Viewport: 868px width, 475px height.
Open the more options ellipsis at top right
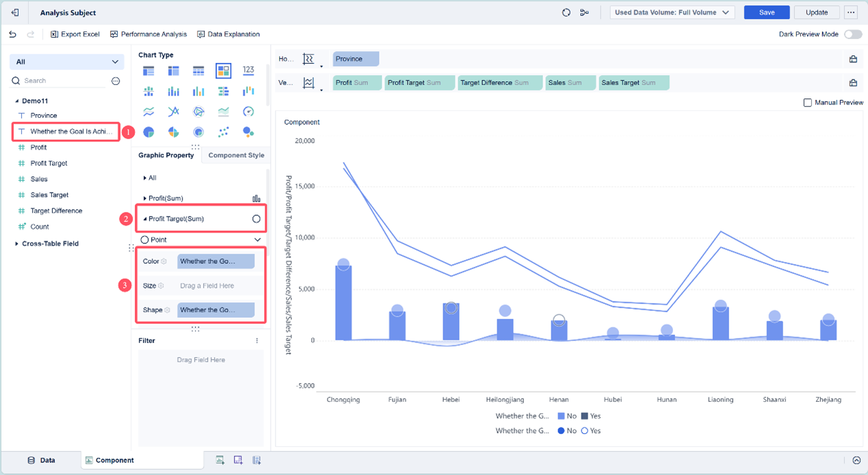point(851,12)
